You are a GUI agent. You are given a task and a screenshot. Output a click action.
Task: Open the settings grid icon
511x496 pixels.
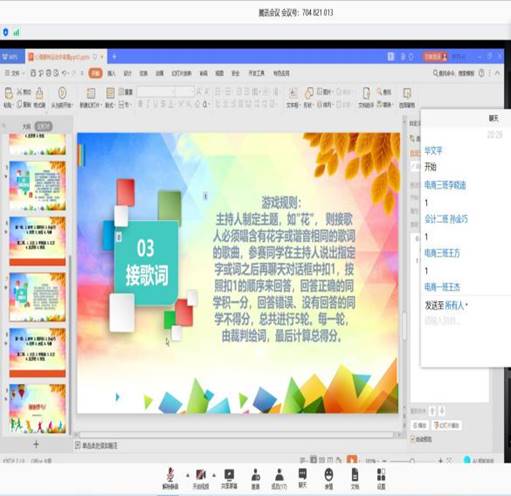(x=381, y=474)
